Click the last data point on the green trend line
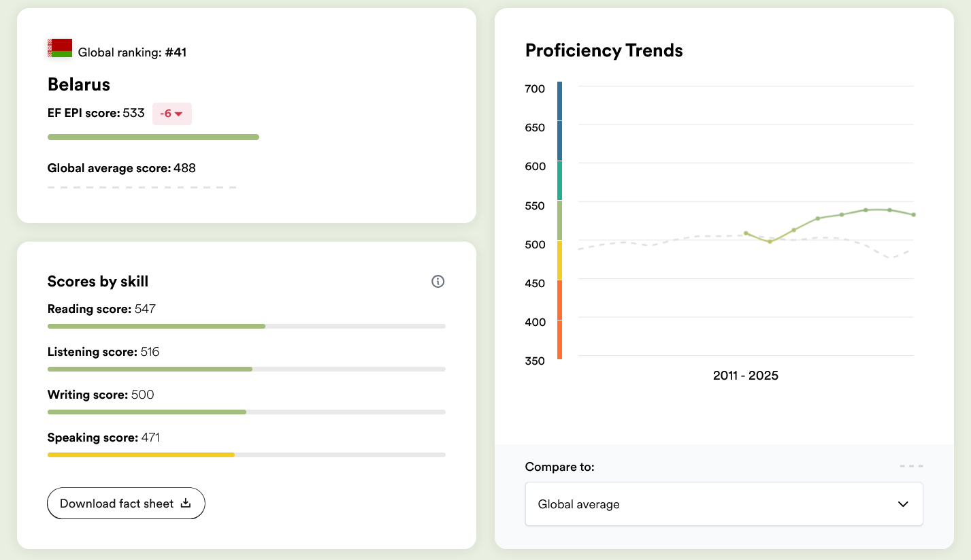Screen dimensions: 971x560 (914, 215)
